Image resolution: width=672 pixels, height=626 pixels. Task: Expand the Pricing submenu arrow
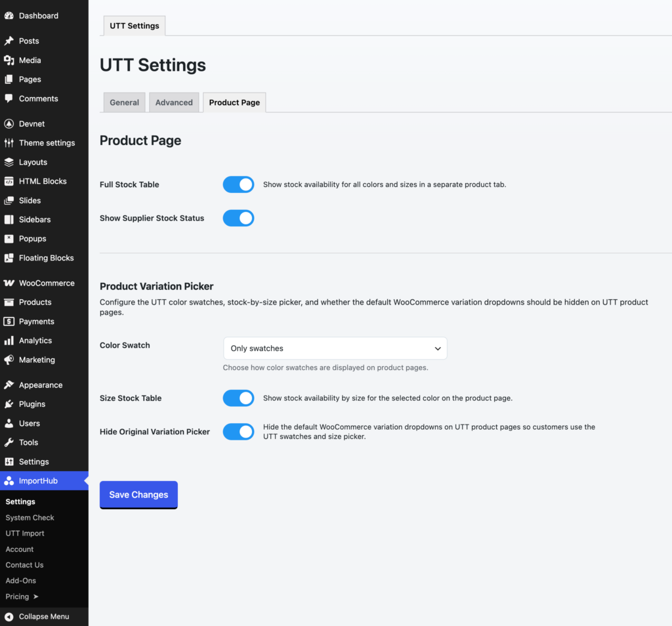click(36, 596)
